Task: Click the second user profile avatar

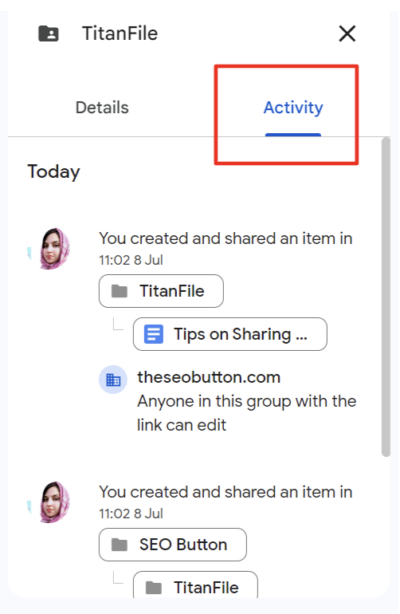Action: (54, 502)
